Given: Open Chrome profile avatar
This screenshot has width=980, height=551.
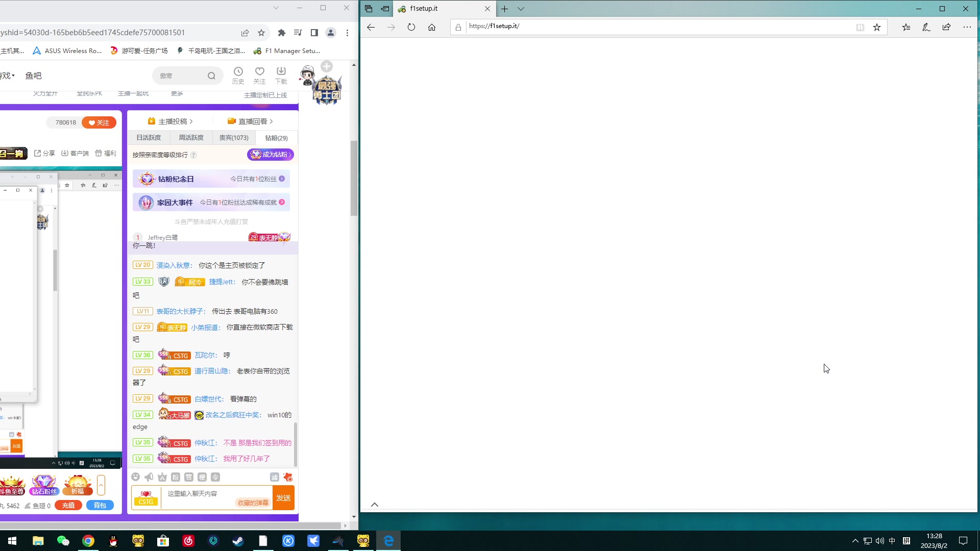Looking at the screenshot, I should [x=331, y=33].
